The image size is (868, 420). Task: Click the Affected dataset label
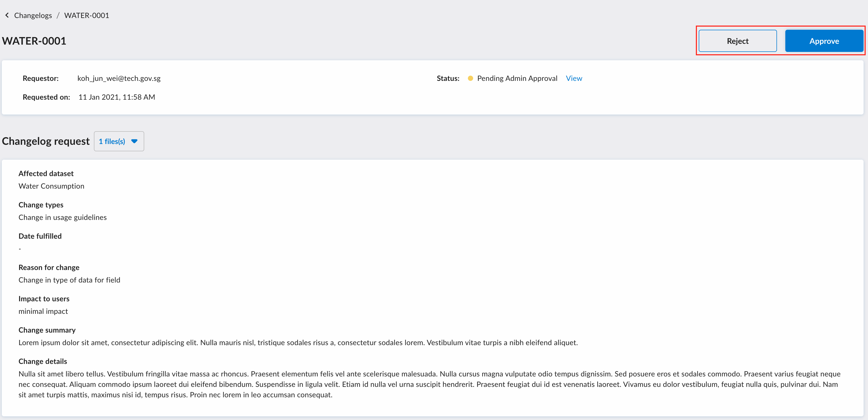click(46, 173)
